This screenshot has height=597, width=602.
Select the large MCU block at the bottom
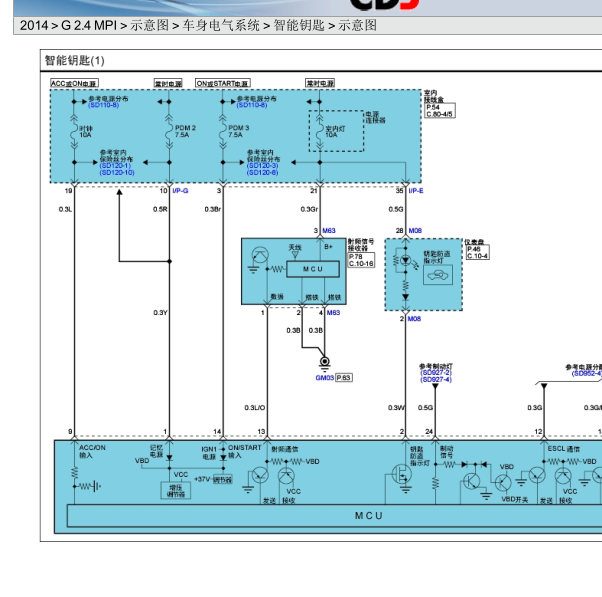pos(369,516)
